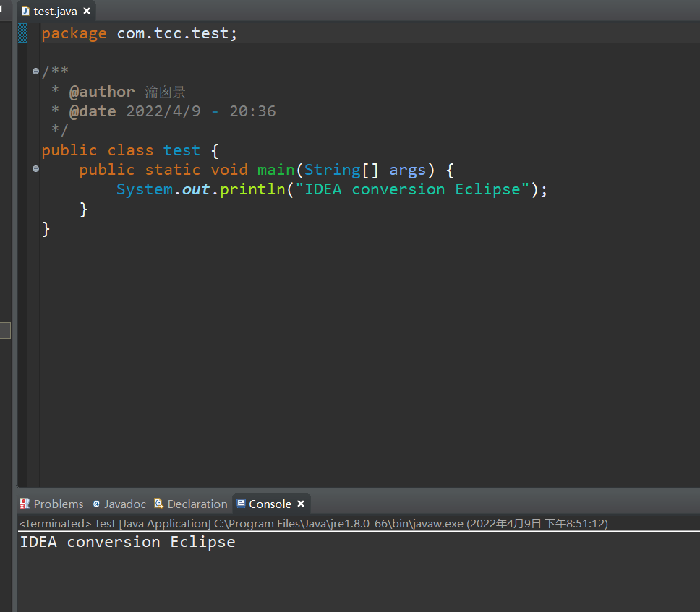Close the Console view
The height and width of the screenshot is (612, 700).
pyautogui.click(x=301, y=504)
